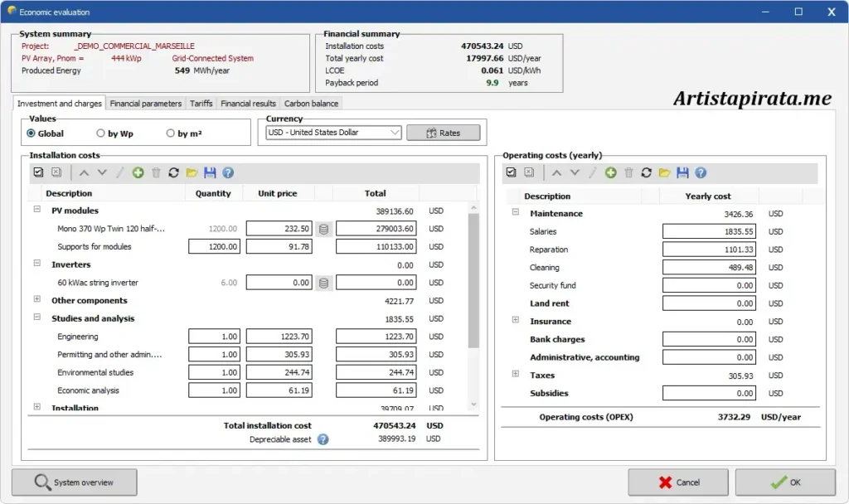The height and width of the screenshot is (504, 849).
Task: Switch to the Financial results tab
Action: click(x=250, y=103)
